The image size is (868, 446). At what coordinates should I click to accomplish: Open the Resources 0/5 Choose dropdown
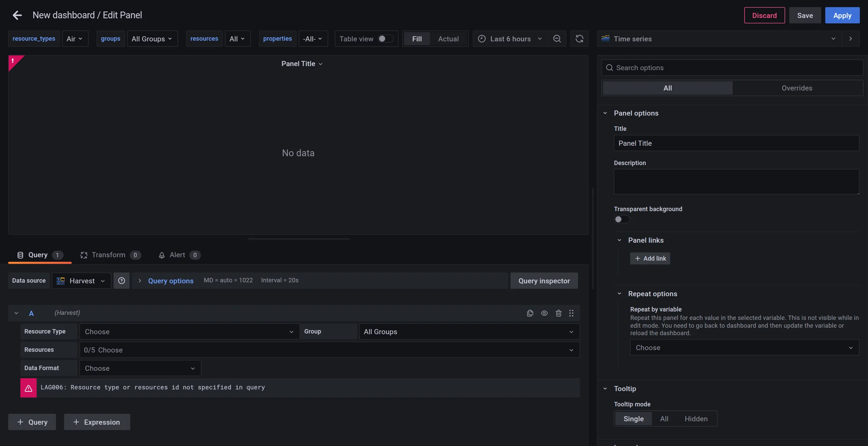tap(329, 350)
